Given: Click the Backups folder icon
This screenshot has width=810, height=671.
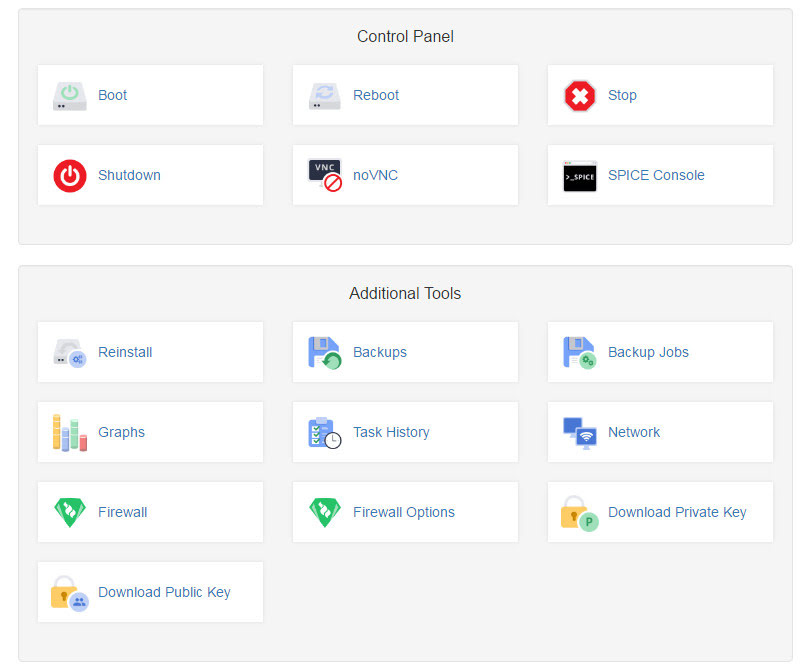Looking at the screenshot, I should [323, 352].
